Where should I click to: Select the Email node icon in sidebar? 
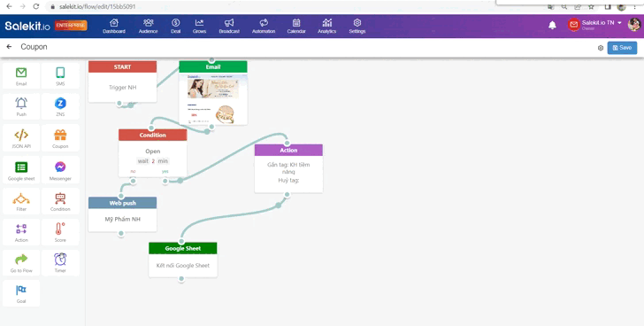tap(21, 74)
